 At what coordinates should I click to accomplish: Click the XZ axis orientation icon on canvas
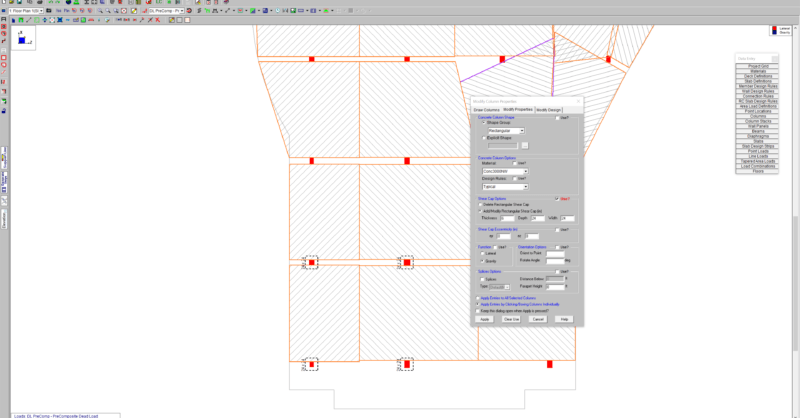tap(23, 39)
